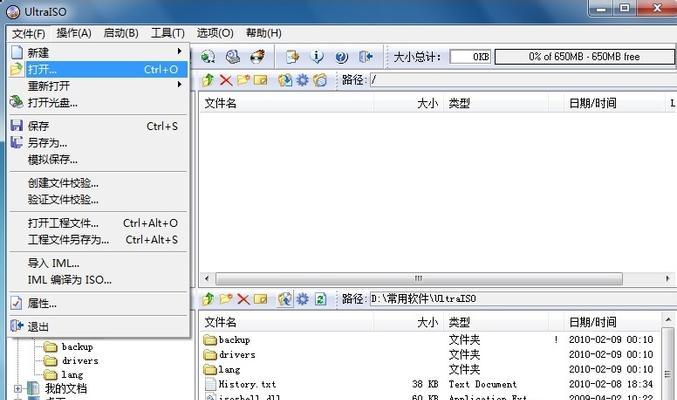This screenshot has height=400, width=677.
Task: Choose 模拟保存... menu entry
Action: 98,160
